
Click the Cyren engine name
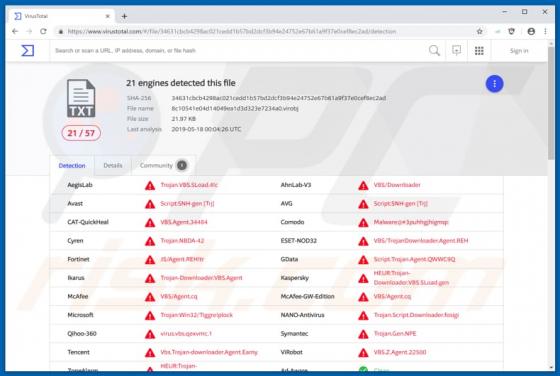point(75,241)
